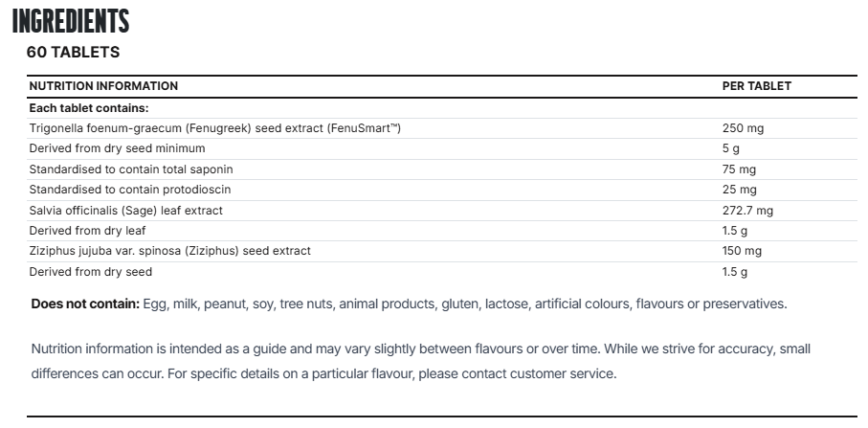Click the NUTRITION INFORMATION column header

pyautogui.click(x=103, y=86)
